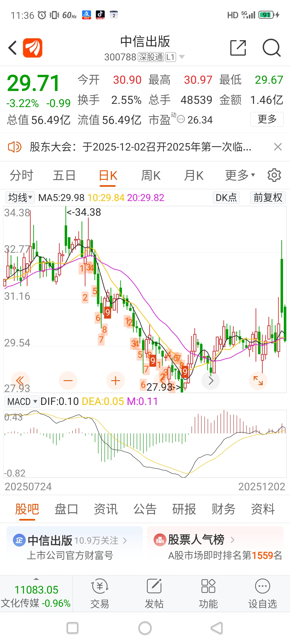Open the MACD indicator dropdown
The width and height of the screenshot is (290, 644).
(x=22, y=401)
